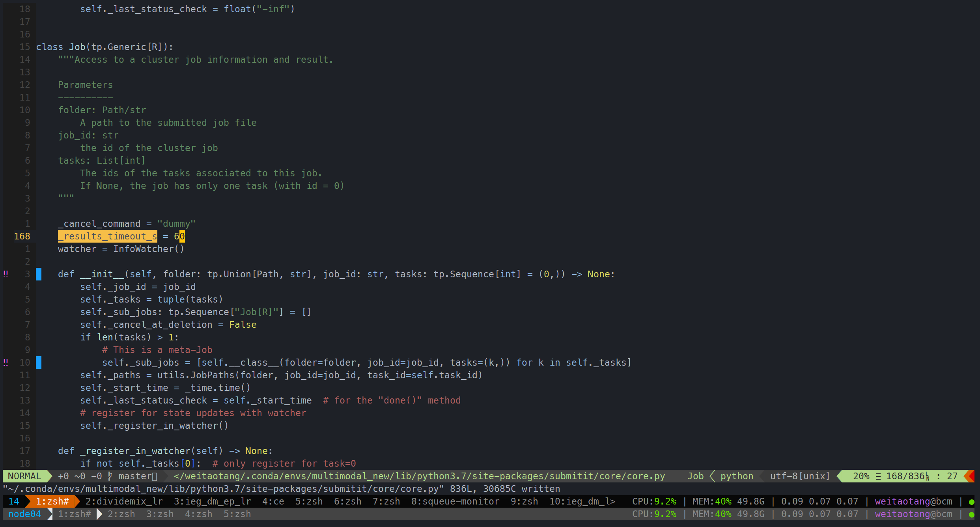
Task: Switch to tmux window 8:squeue-monitor
Action: coord(455,501)
